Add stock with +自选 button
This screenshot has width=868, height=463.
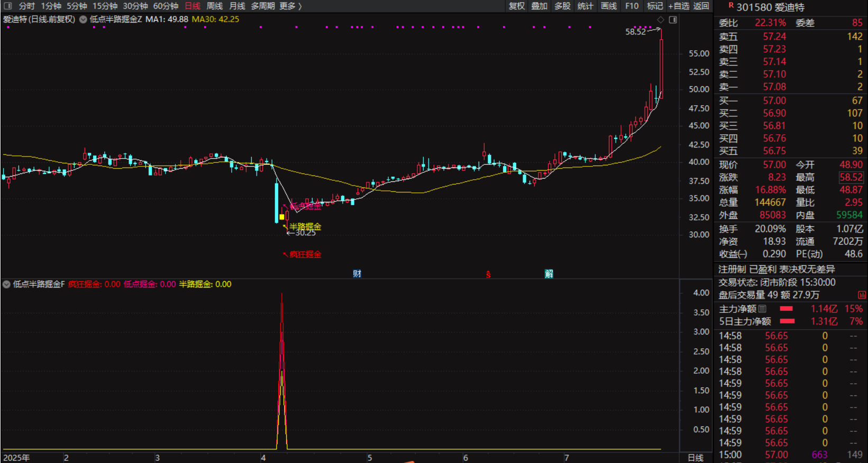(679, 6)
